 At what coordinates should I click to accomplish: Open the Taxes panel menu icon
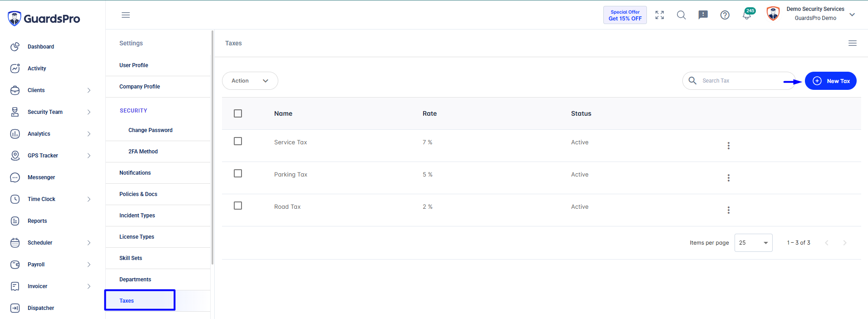pyautogui.click(x=853, y=43)
